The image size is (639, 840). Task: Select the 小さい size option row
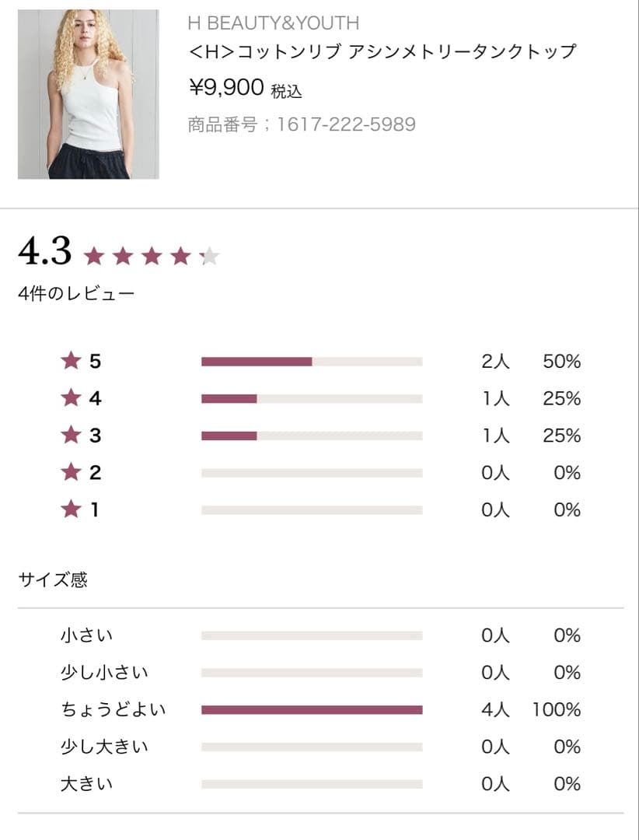point(86,634)
